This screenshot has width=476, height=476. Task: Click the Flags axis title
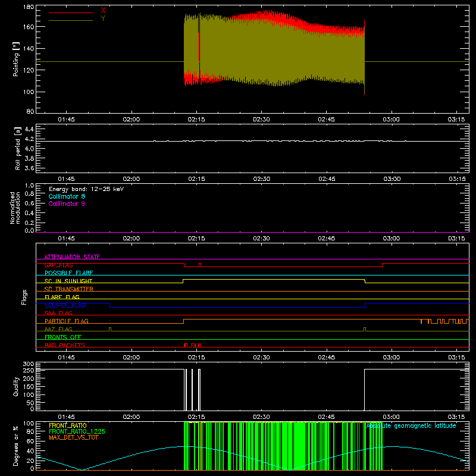pos(24,297)
